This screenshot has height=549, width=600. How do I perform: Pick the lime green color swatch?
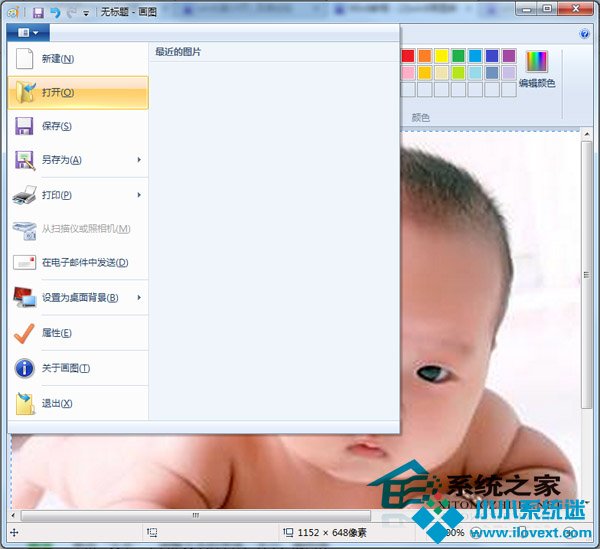point(458,73)
